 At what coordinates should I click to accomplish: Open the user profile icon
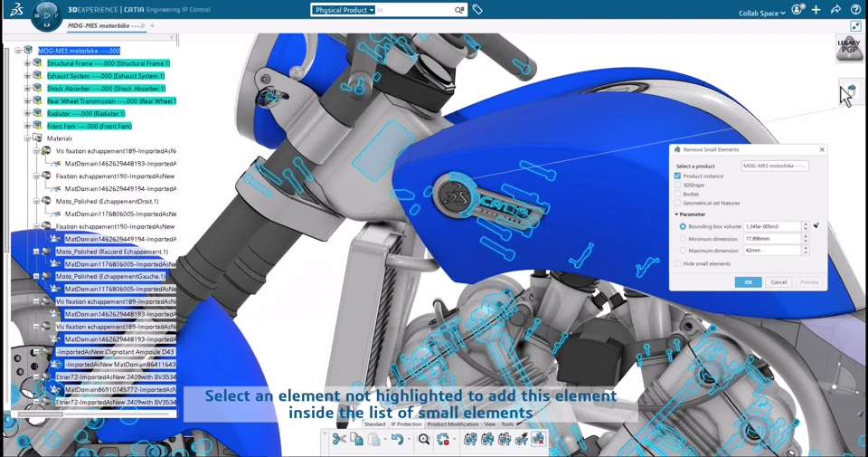(x=797, y=9)
